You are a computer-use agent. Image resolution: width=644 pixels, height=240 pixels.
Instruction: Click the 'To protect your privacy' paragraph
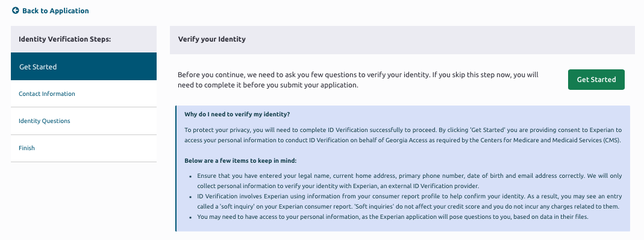[x=403, y=135]
